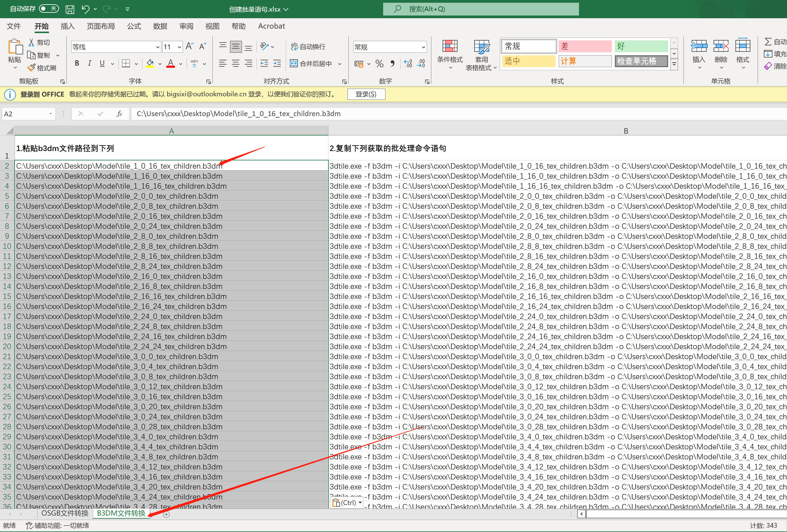Apply the red font color
Viewport: 787px width, 532px height.
(171, 63)
